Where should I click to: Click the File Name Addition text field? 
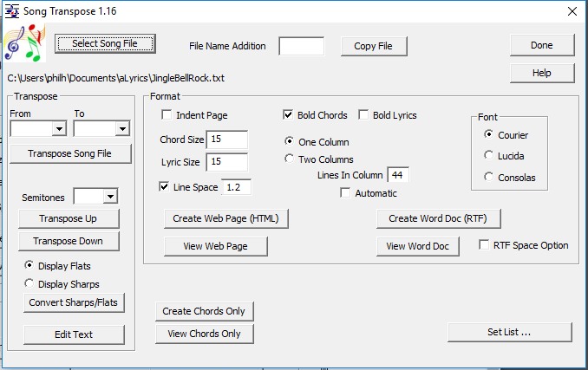[301, 46]
